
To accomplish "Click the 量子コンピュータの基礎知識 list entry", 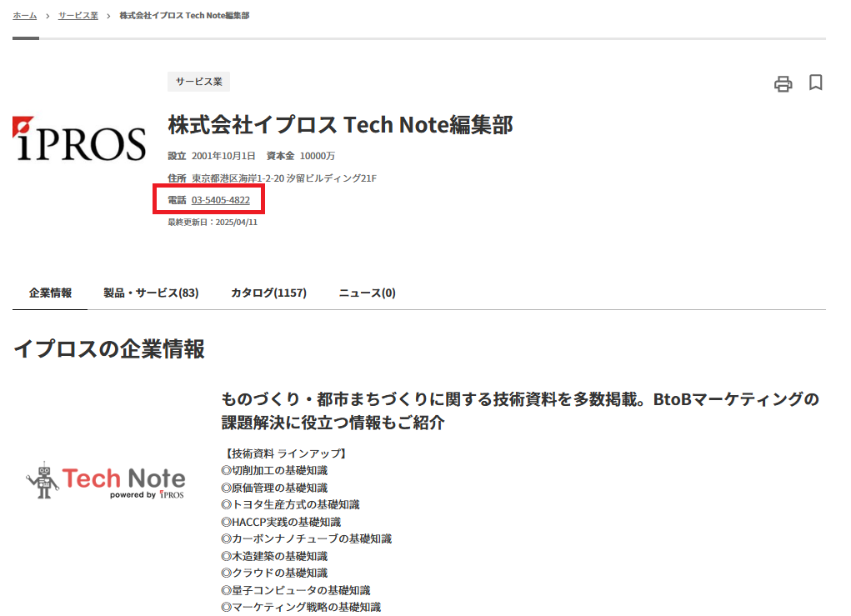I will [x=300, y=590].
